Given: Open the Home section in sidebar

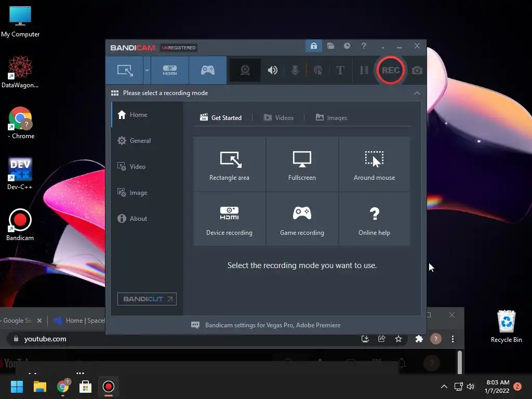Looking at the screenshot, I should click(147, 115).
